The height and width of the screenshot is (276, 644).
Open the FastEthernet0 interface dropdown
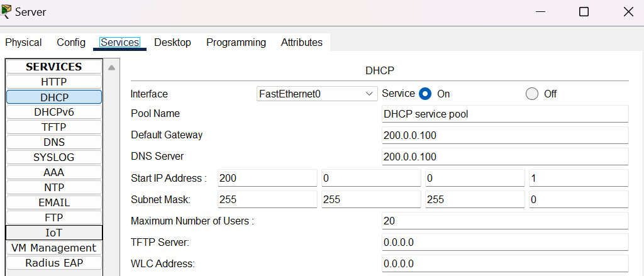[316, 94]
